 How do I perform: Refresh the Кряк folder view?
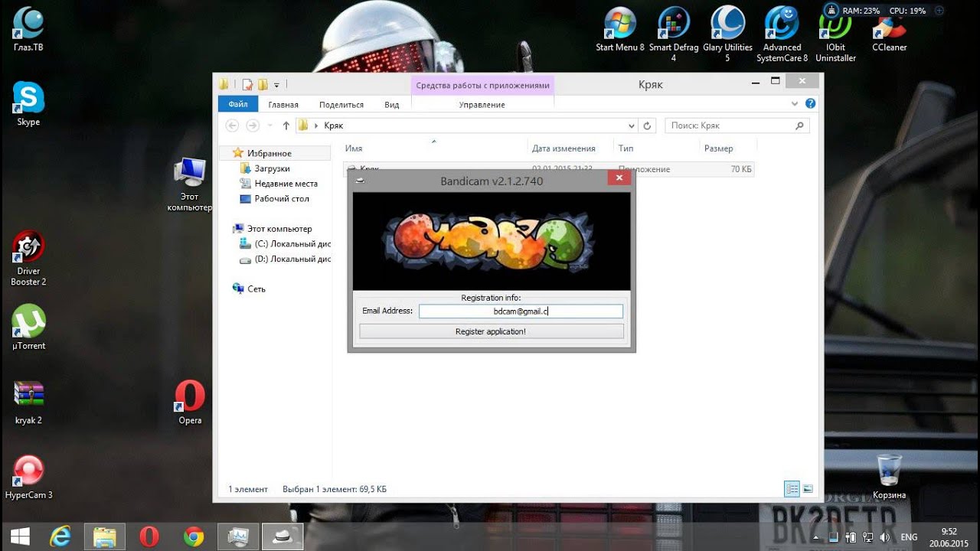coord(648,126)
